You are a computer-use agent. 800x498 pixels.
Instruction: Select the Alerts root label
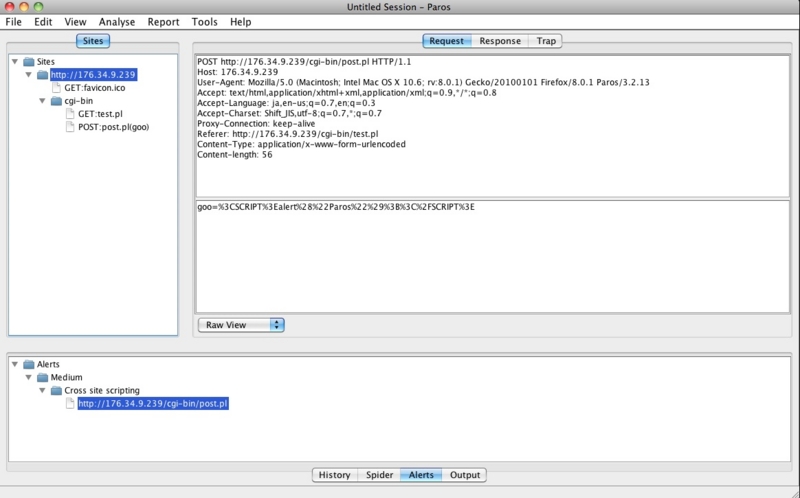[x=48, y=364]
